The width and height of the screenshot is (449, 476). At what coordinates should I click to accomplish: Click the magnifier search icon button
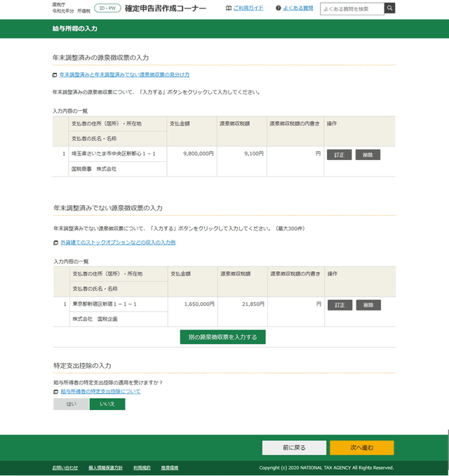[x=389, y=8]
